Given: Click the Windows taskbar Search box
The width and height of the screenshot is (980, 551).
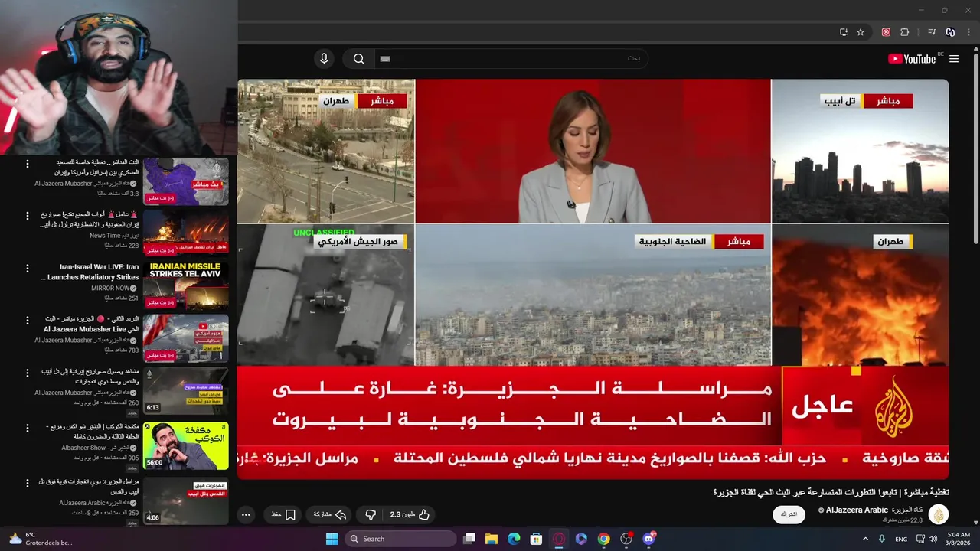Looking at the screenshot, I should (x=400, y=539).
